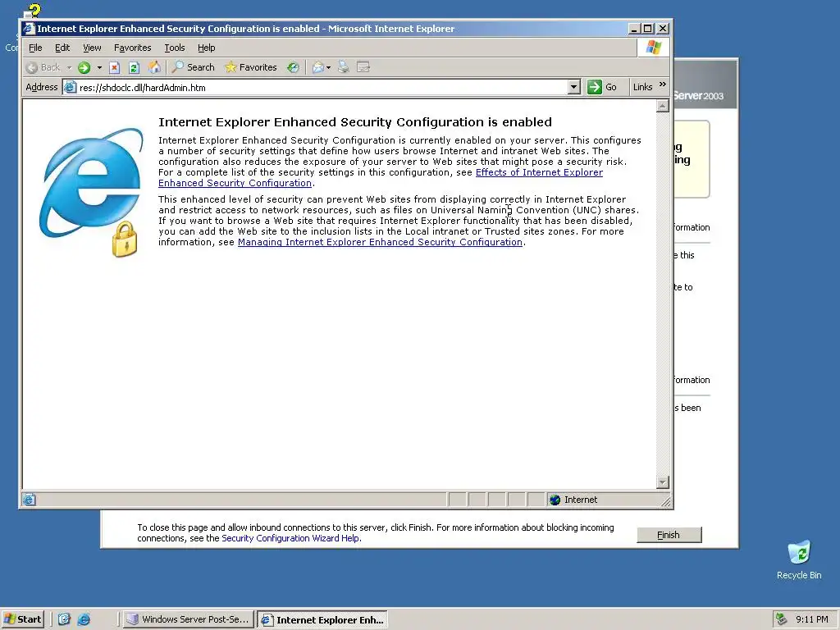840x630 pixels.
Task: Click the green Forward arrow button
Action: pos(84,67)
